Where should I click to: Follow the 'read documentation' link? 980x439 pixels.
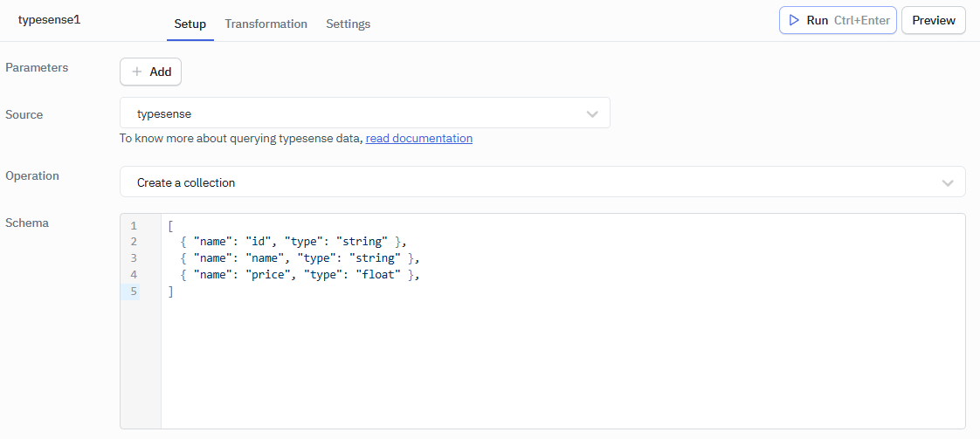(x=418, y=138)
